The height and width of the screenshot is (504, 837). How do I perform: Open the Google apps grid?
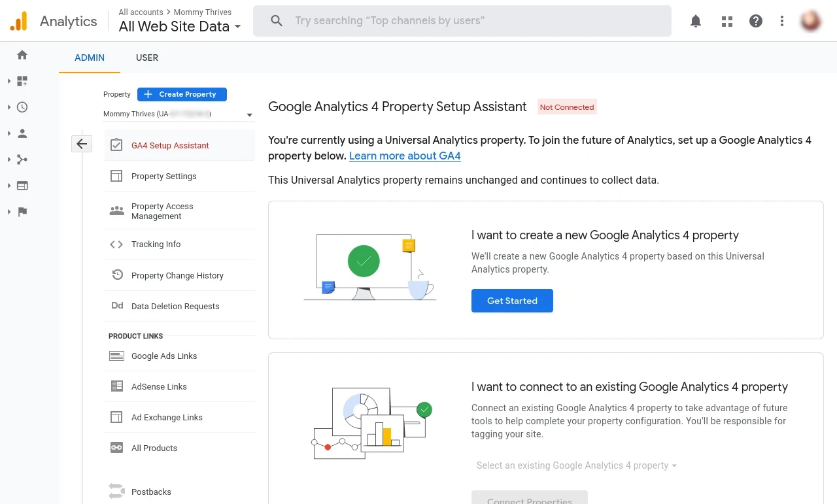pos(727,21)
